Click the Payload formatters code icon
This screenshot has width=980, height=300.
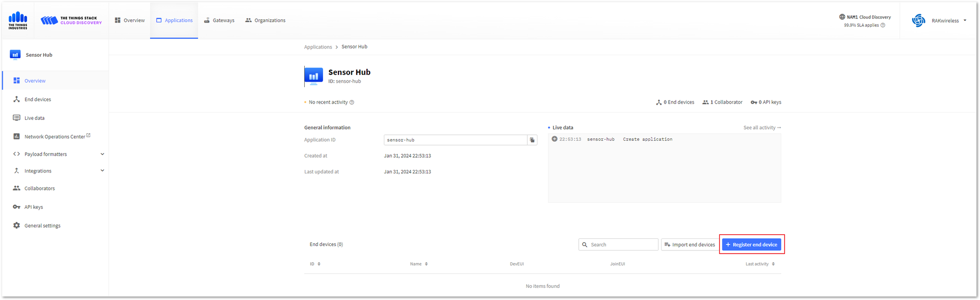[x=16, y=154]
